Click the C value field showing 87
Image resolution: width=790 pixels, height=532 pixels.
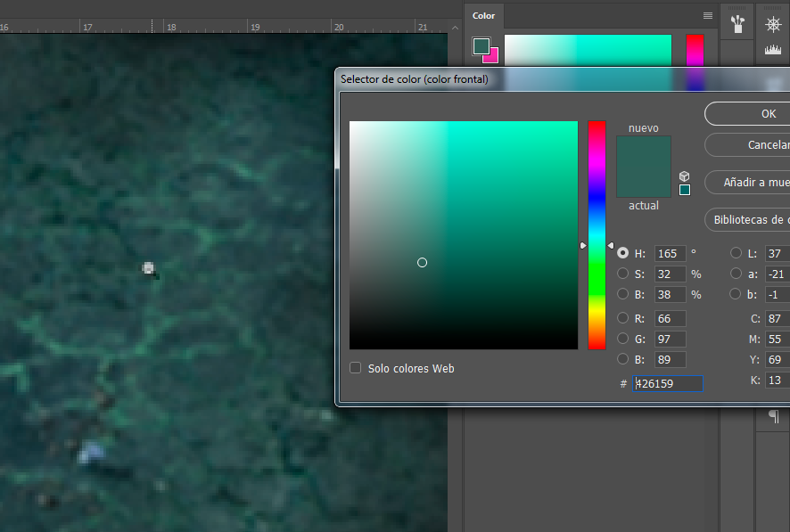778,319
